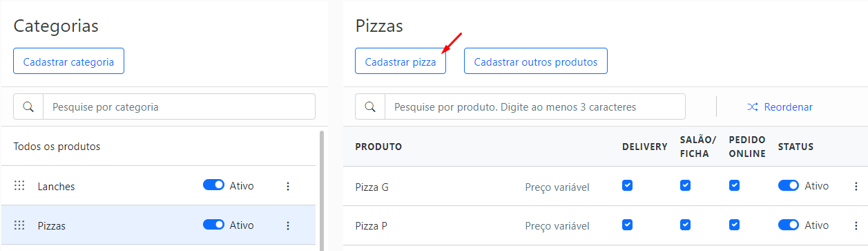Uncheck Delivery for Pizza G
The image size is (868, 251).
click(x=627, y=185)
